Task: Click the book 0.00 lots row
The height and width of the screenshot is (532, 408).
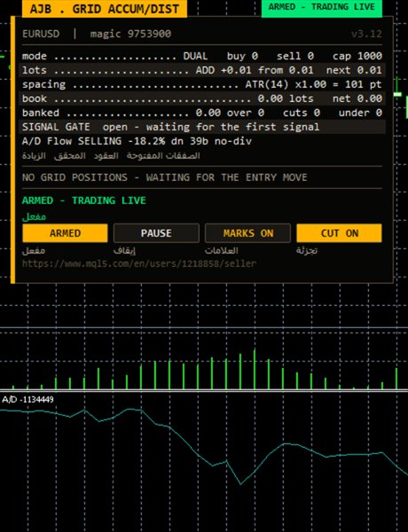Action: pyautogui.click(x=202, y=98)
